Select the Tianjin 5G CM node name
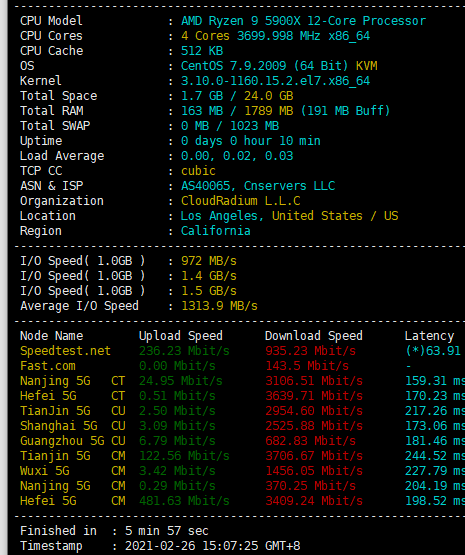 pyautogui.click(x=73, y=456)
